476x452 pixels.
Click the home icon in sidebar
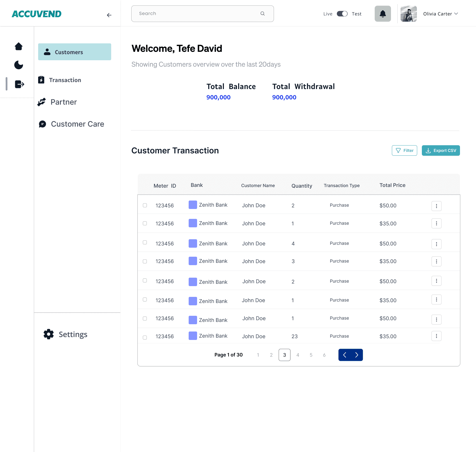click(19, 46)
